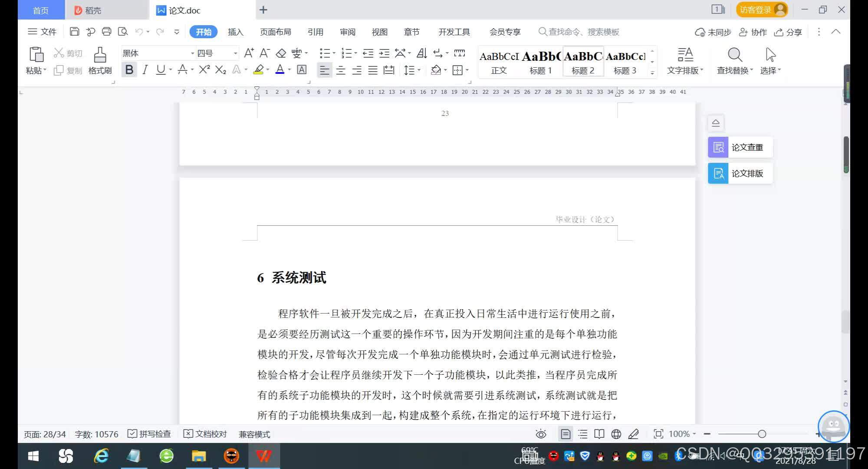This screenshot has height=469, width=868.
Task: Open the 审阅 (Review) tab
Action: 348,32
